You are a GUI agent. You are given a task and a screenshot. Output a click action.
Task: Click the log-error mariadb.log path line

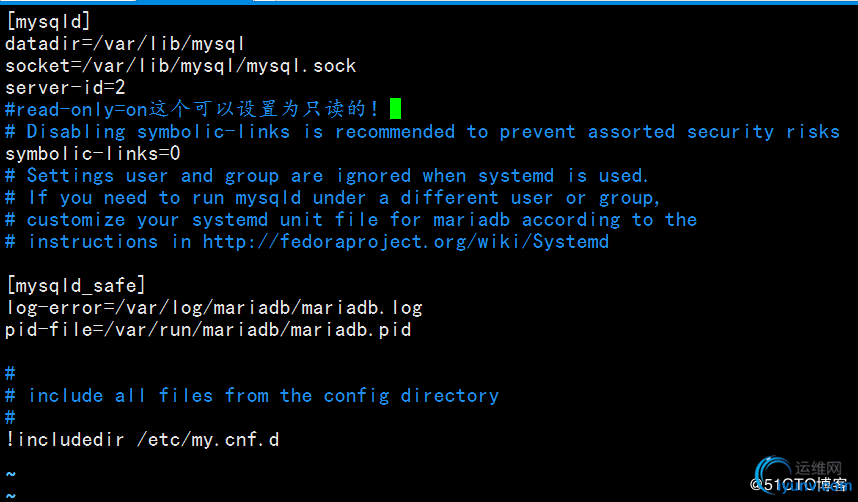click(x=214, y=308)
